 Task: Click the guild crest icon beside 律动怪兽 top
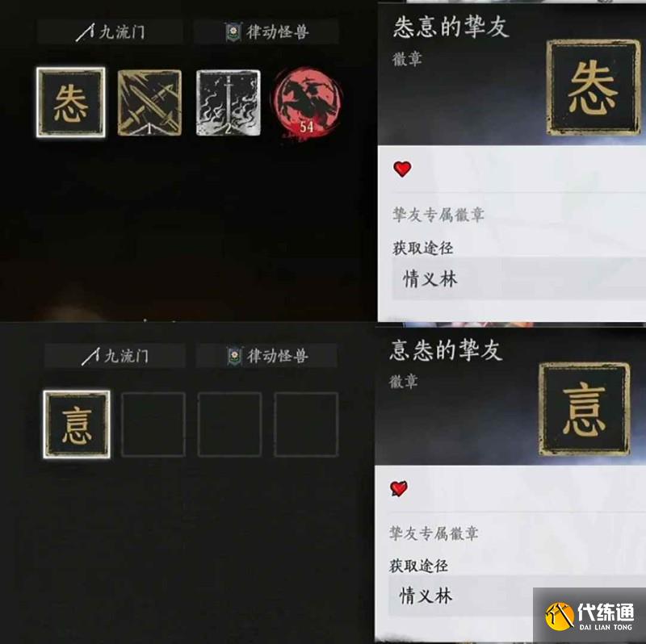233,31
